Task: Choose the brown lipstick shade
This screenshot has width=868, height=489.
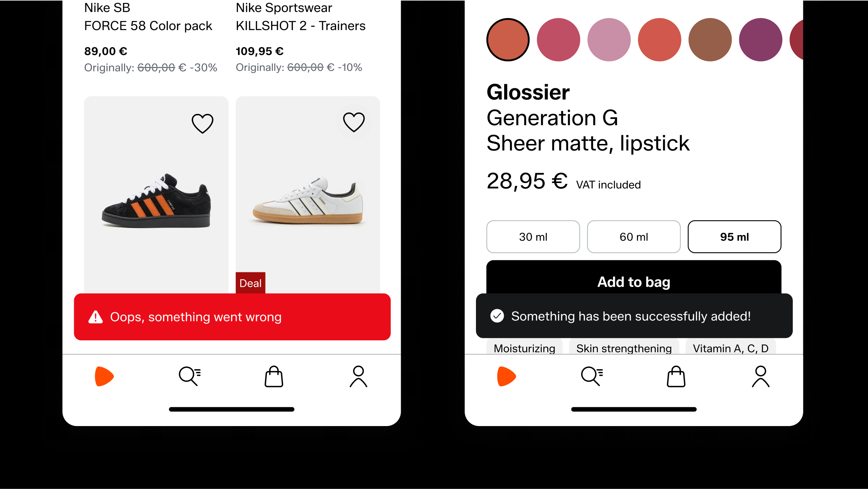Action: click(x=710, y=40)
